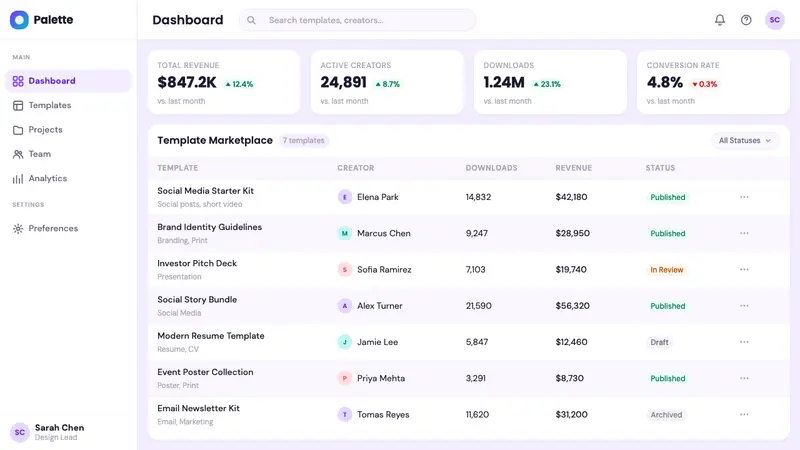The image size is (800, 450).
Task: Open row actions for Modern Resume Template
Action: 744,342
